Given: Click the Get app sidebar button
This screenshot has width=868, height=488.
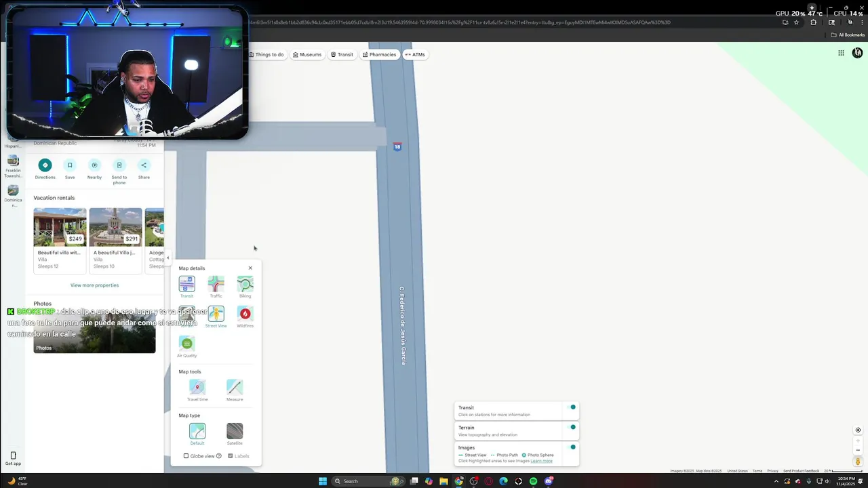Looking at the screenshot, I should click(13, 459).
